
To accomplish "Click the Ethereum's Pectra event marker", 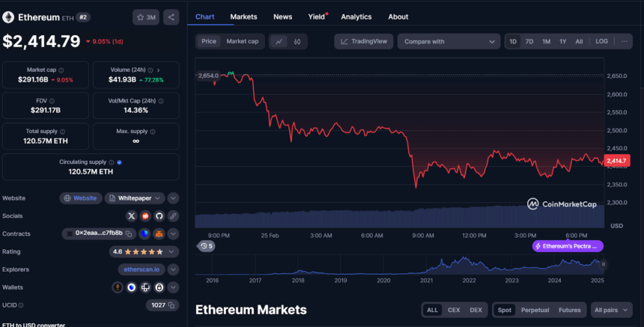I will (x=568, y=246).
